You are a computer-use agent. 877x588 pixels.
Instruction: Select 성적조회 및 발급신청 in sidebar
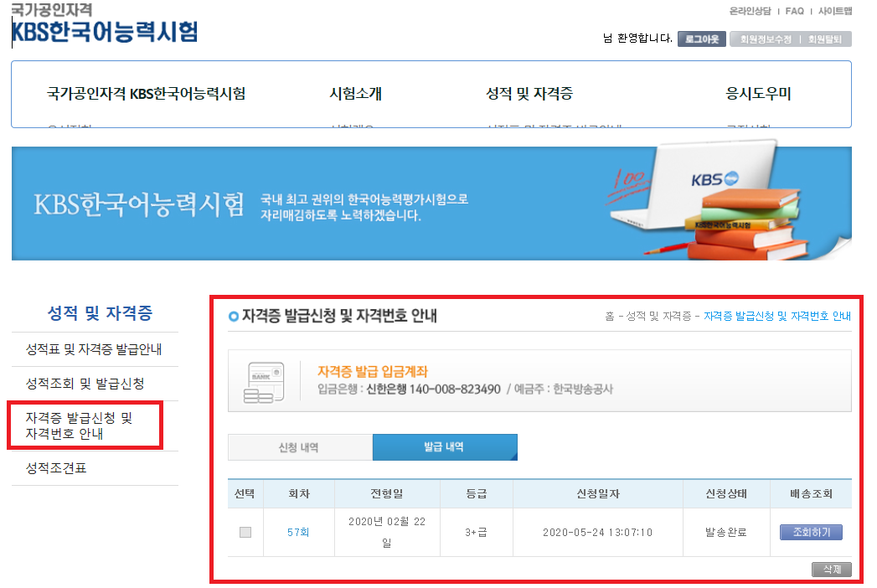[x=85, y=384]
